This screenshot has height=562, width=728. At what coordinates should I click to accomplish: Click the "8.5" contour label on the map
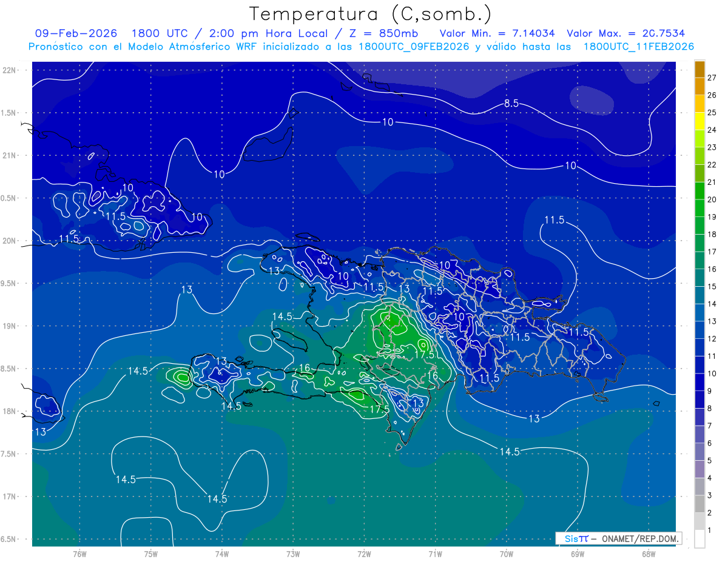511,104
